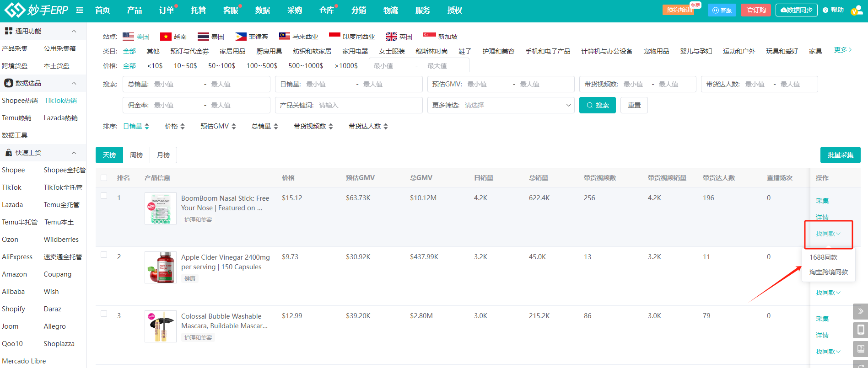This screenshot has width=868, height=368.
Task: Click the 预约培训 button
Action: pos(679,10)
